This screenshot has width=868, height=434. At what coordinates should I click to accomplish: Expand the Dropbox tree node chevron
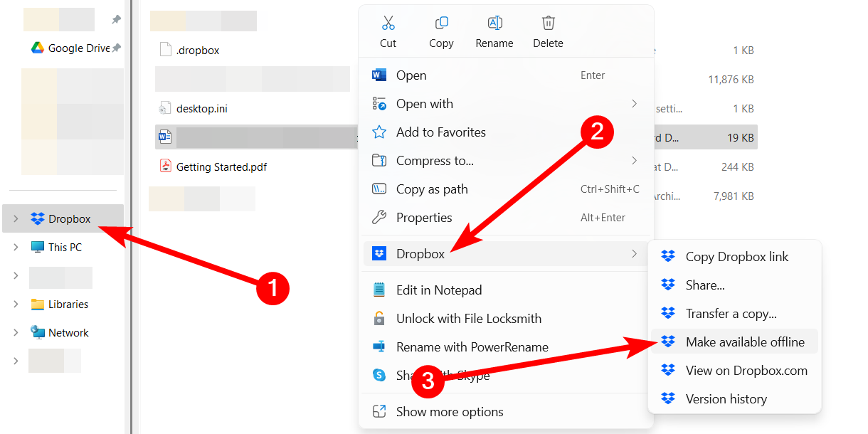click(x=16, y=219)
